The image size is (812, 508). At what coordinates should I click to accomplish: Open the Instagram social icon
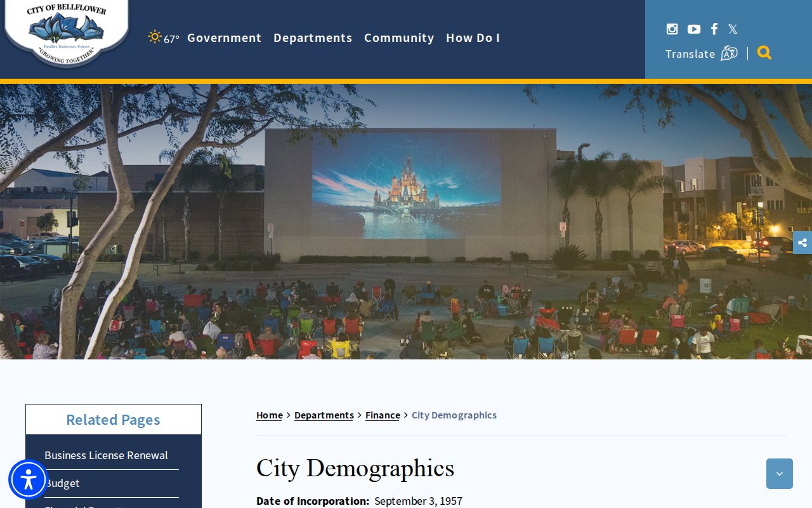[672, 29]
